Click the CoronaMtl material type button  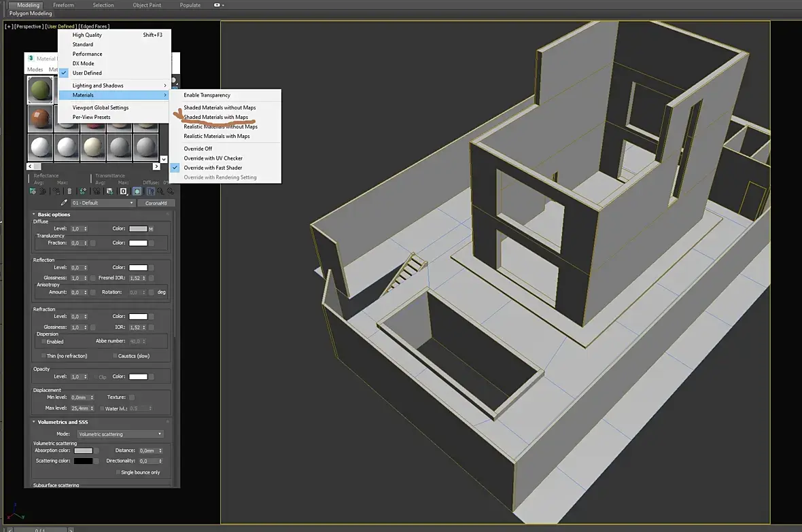pyautogui.click(x=156, y=203)
